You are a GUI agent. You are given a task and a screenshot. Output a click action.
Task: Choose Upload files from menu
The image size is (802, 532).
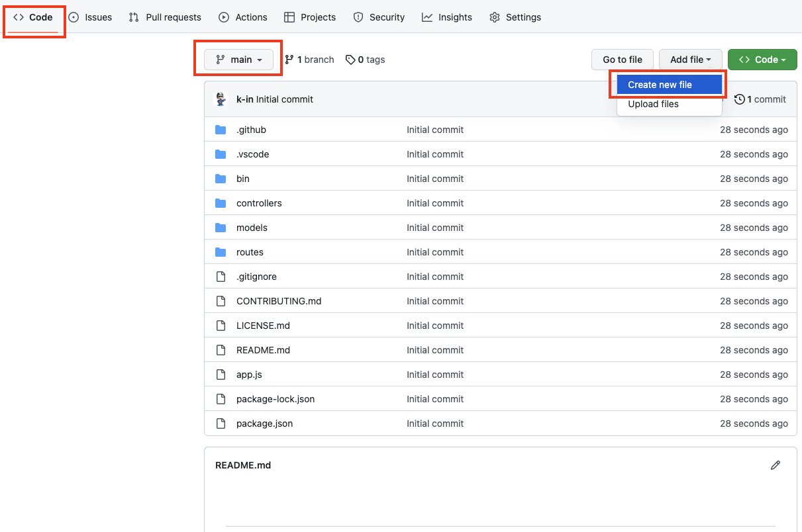pyautogui.click(x=670, y=104)
